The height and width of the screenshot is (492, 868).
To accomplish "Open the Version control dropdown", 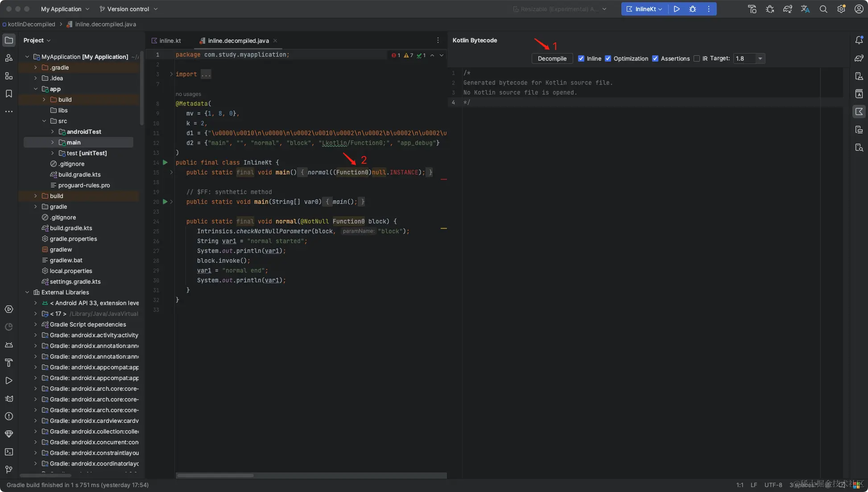I will [x=128, y=9].
